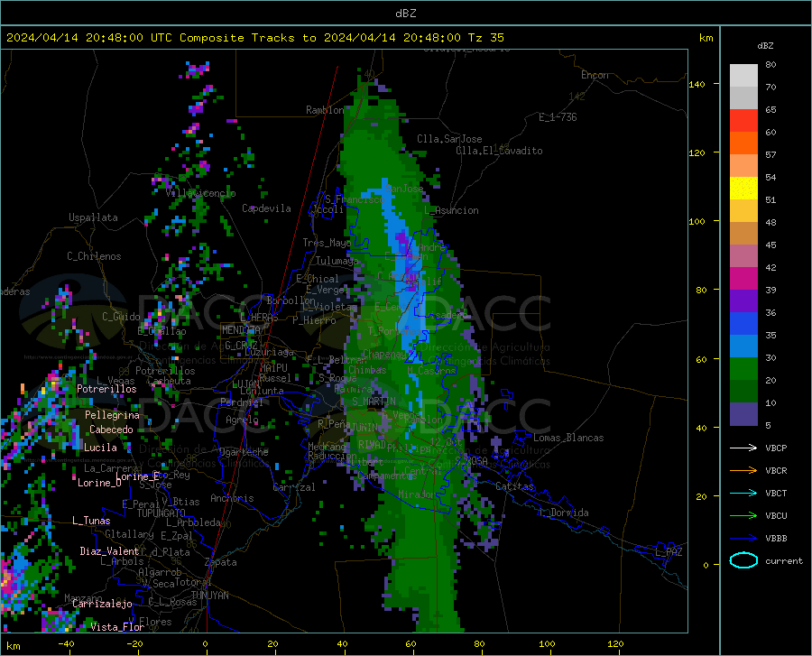
Task: Click the 'L_Dormida' place label
Action: [564, 513]
